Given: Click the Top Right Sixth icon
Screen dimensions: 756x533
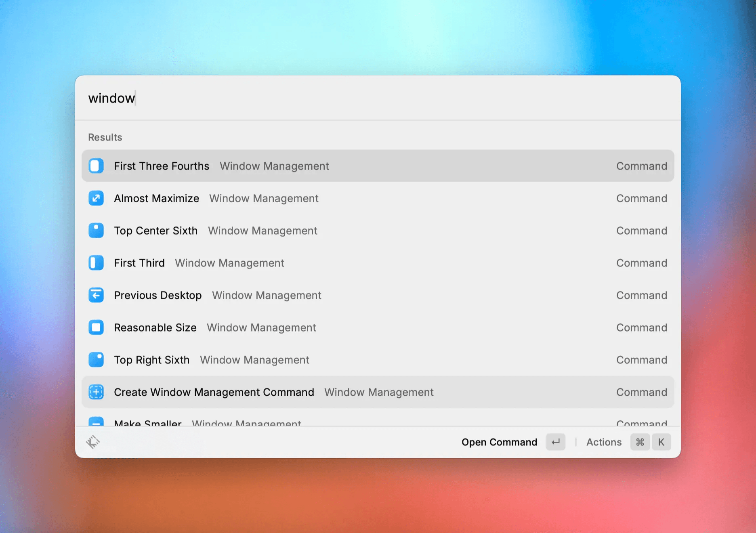Looking at the screenshot, I should pyautogui.click(x=96, y=360).
